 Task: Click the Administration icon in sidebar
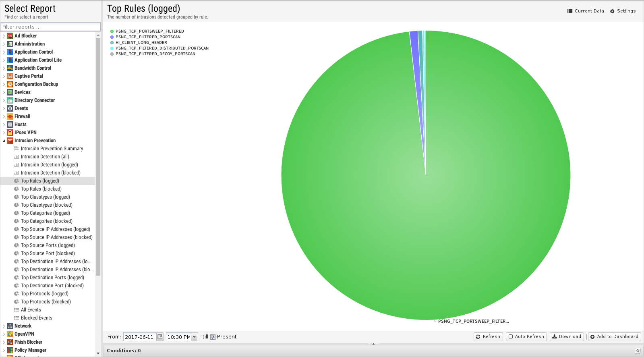pyautogui.click(x=10, y=44)
